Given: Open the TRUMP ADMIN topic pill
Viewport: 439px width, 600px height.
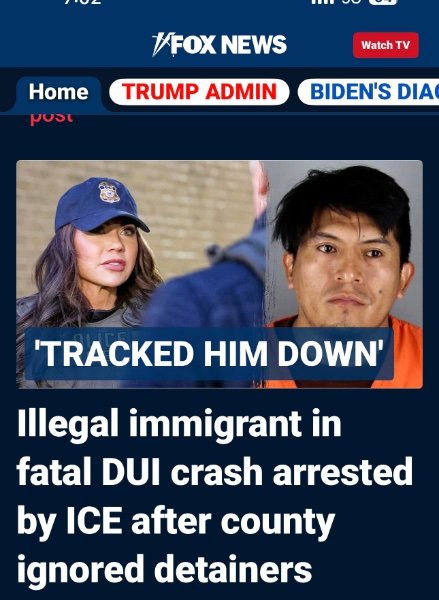Looking at the screenshot, I should [199, 92].
